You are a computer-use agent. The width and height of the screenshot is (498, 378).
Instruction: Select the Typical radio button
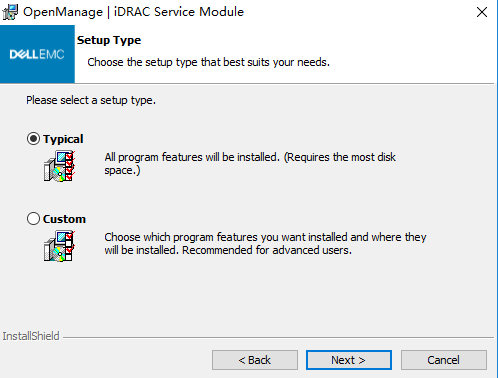[x=33, y=139]
